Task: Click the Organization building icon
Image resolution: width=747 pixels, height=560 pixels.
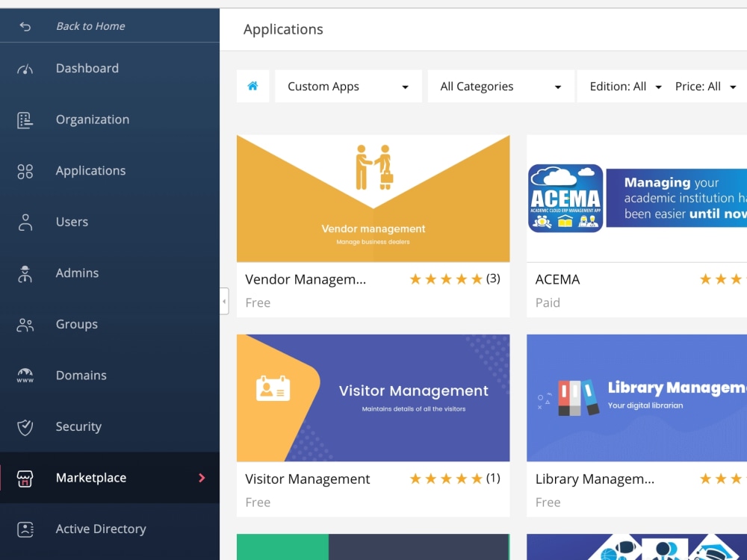Action: point(25,120)
